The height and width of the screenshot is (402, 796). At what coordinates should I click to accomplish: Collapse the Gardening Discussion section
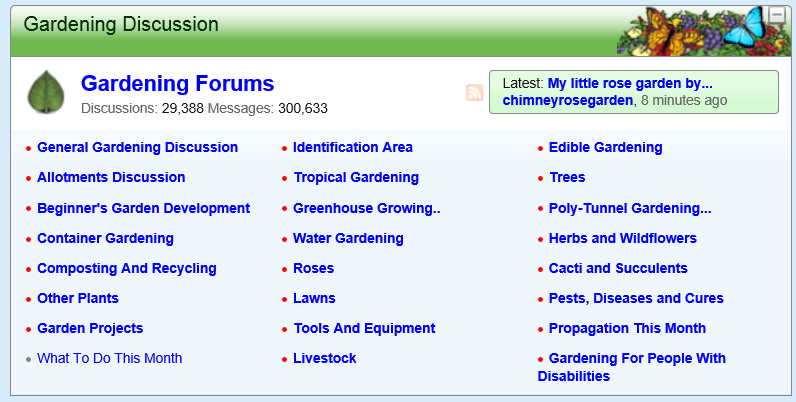point(779,15)
